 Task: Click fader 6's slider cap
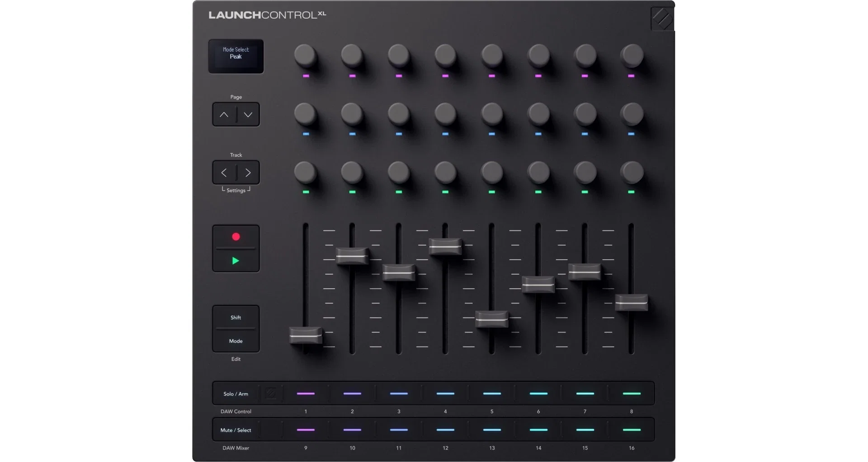click(538, 285)
